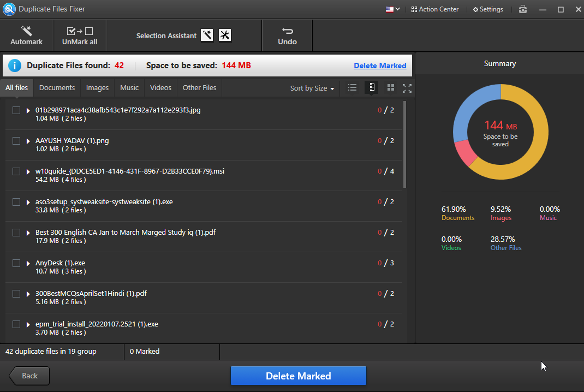The width and height of the screenshot is (584, 392).
Task: Click the Space to be saved donut chart
Action: 500,132
